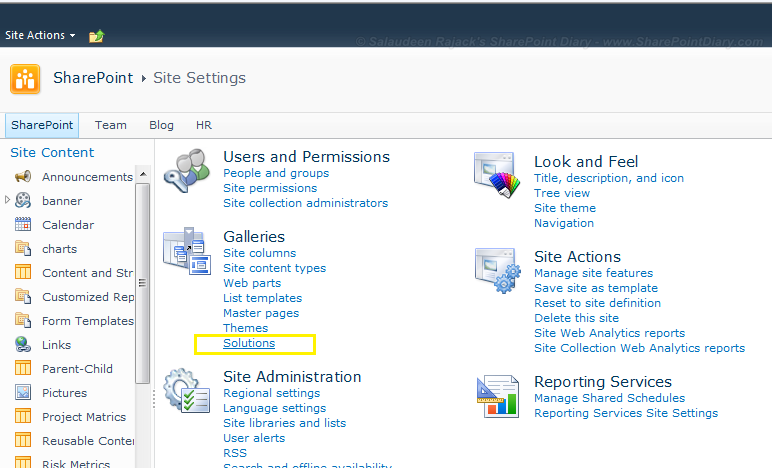
Task: Open the Site Content heading link
Action: coord(52,153)
